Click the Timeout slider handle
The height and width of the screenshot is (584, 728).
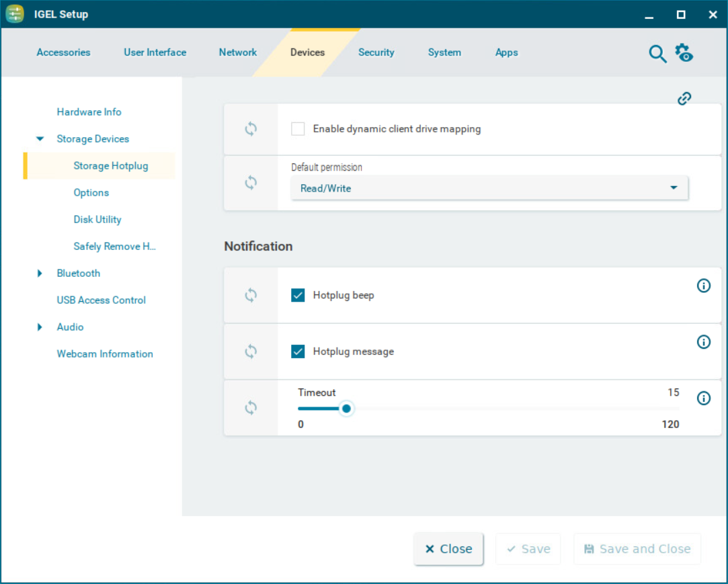[x=346, y=409]
